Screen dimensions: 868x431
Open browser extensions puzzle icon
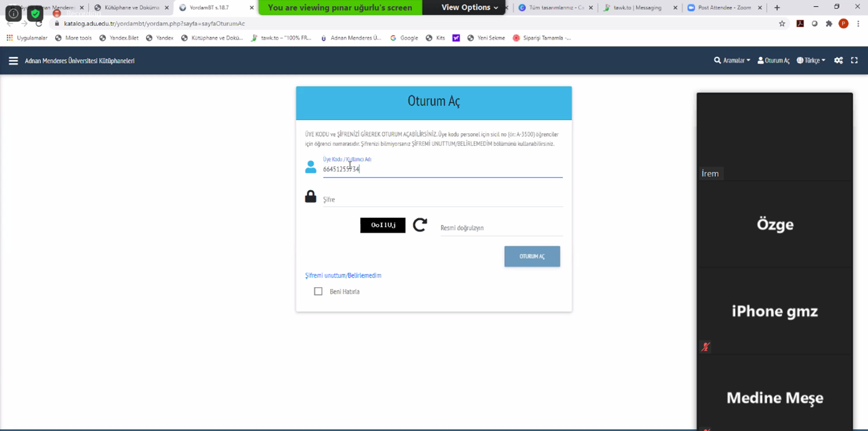[829, 24]
